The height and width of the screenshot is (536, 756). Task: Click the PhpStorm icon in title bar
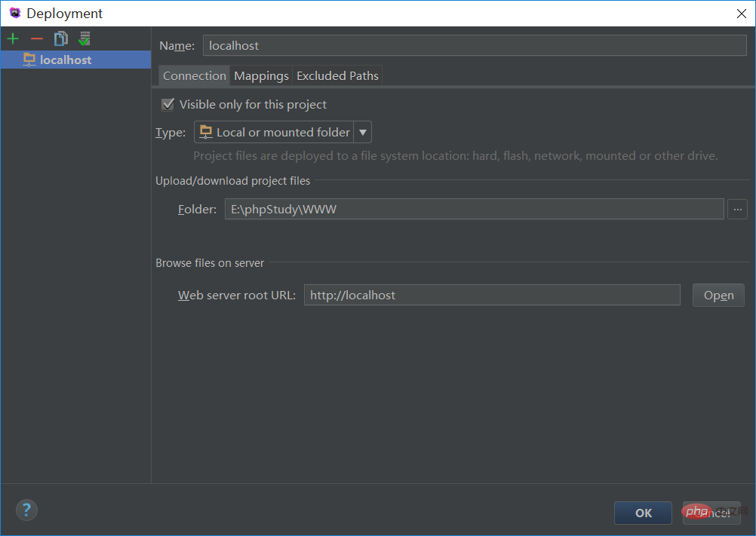(15, 13)
